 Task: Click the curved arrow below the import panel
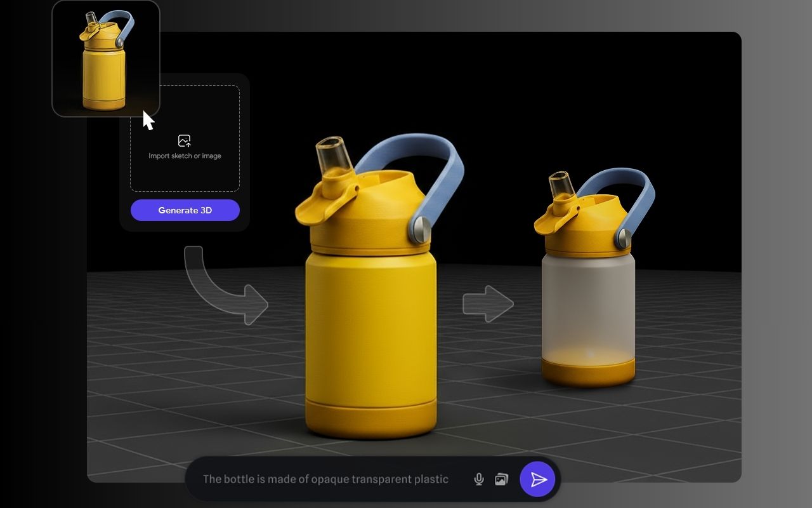pos(225,286)
